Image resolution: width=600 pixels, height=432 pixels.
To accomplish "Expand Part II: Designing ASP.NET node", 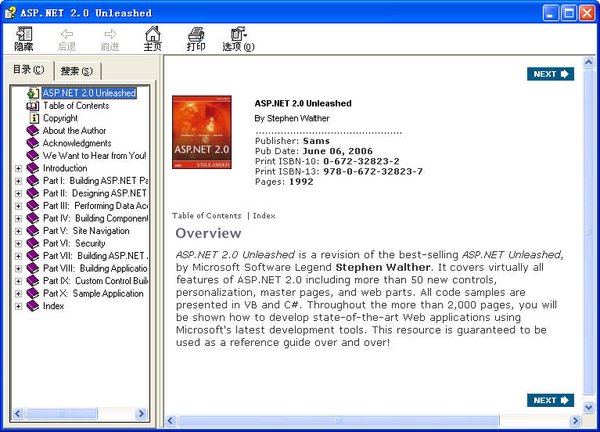I will click(18, 194).
